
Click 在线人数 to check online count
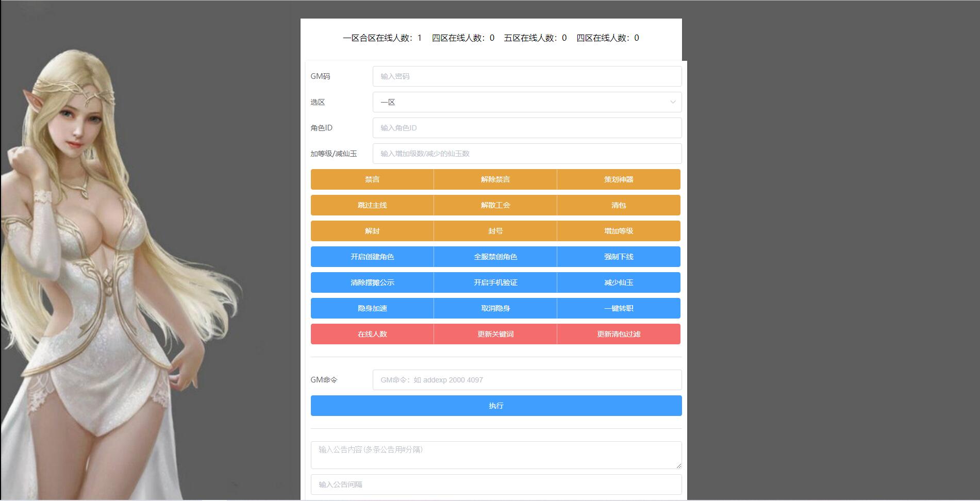tap(372, 333)
